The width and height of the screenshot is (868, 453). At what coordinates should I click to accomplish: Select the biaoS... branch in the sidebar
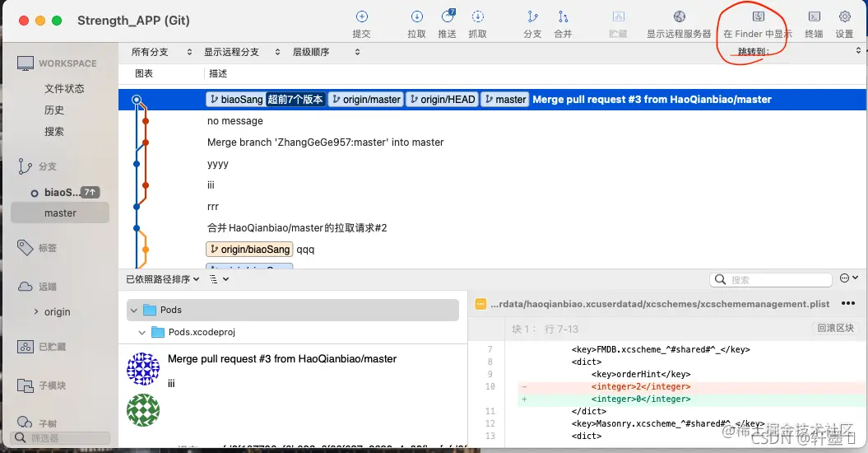coord(60,193)
